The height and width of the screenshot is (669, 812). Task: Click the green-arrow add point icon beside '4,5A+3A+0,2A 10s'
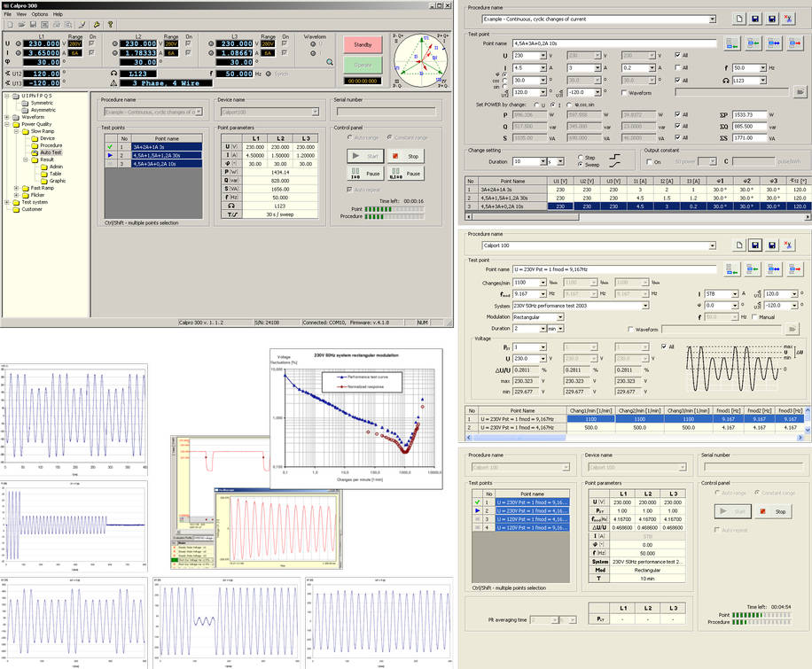732,43
